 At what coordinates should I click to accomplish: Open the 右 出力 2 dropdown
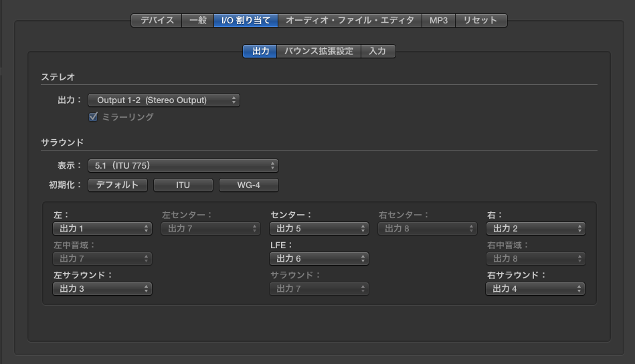tap(536, 228)
